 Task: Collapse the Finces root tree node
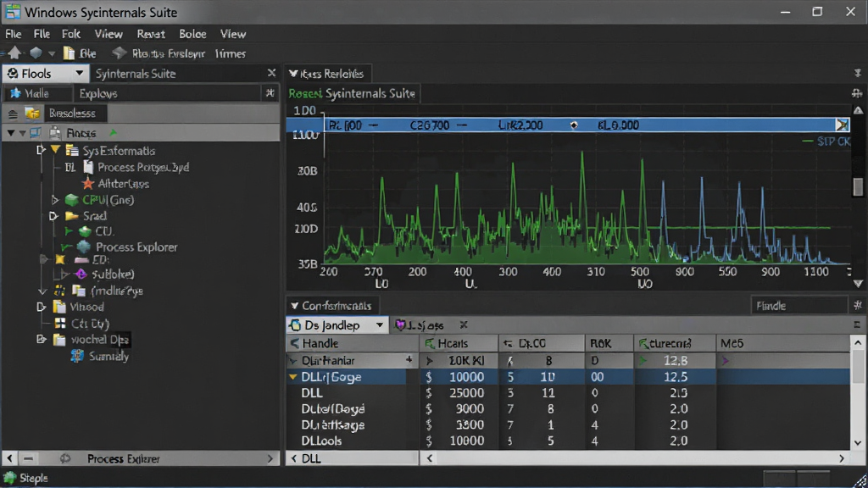10,133
